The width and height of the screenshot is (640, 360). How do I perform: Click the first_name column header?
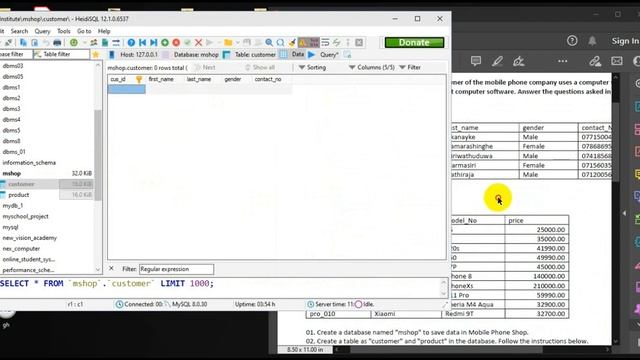(x=161, y=79)
